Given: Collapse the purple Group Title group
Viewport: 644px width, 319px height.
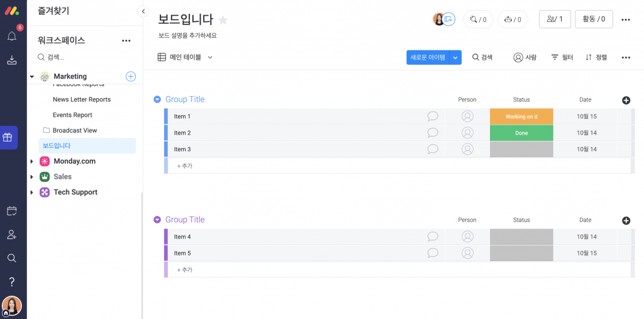Looking at the screenshot, I should pos(157,220).
